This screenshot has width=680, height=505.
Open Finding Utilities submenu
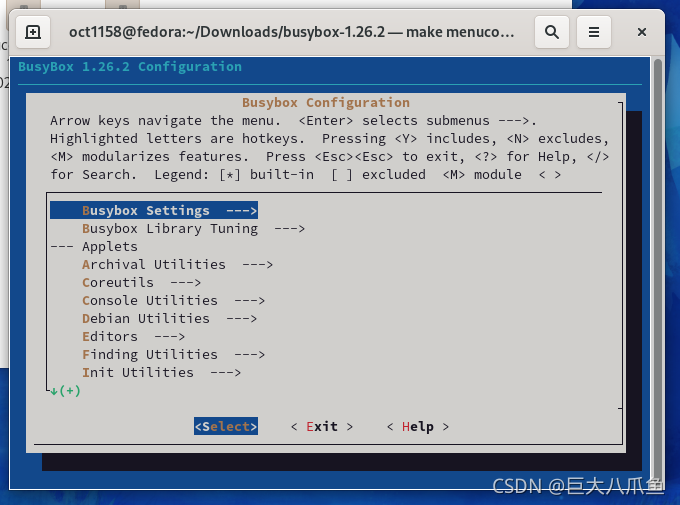(173, 355)
